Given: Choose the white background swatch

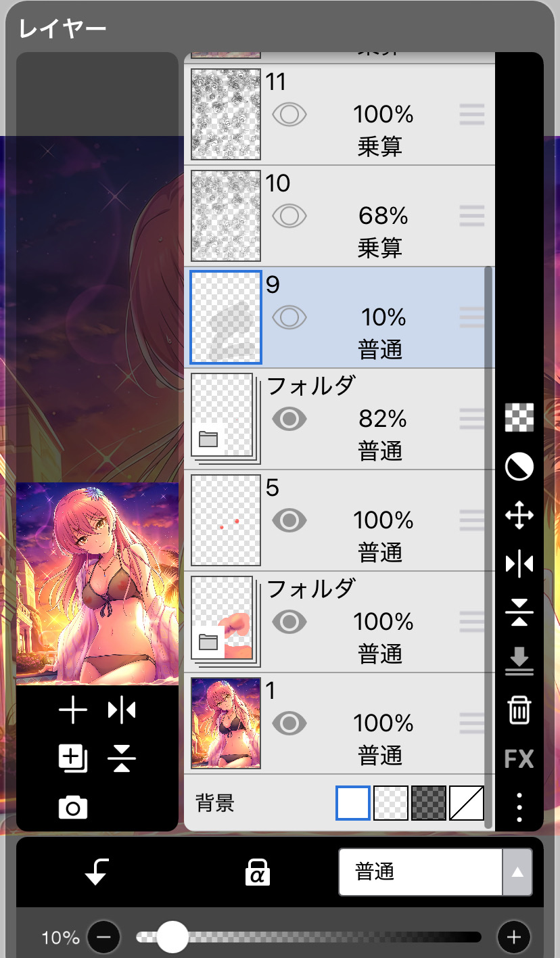Looking at the screenshot, I should pyautogui.click(x=353, y=803).
